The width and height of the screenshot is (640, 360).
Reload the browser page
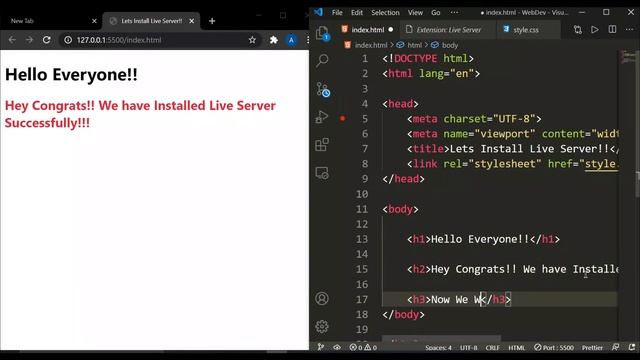pyautogui.click(x=47, y=40)
